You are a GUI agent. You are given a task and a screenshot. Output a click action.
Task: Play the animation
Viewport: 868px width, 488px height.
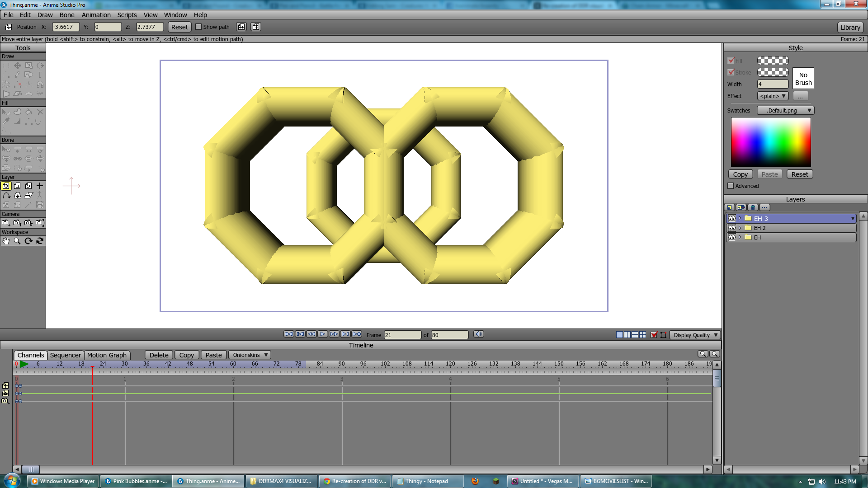pos(322,334)
